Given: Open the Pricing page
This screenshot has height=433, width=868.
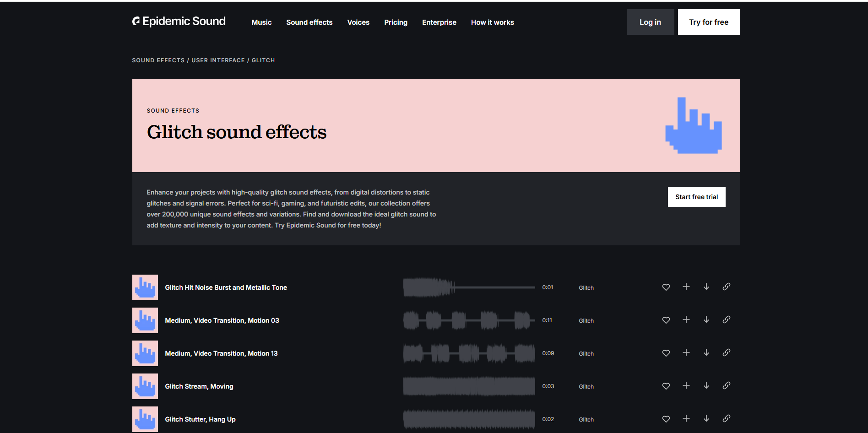Looking at the screenshot, I should point(396,22).
